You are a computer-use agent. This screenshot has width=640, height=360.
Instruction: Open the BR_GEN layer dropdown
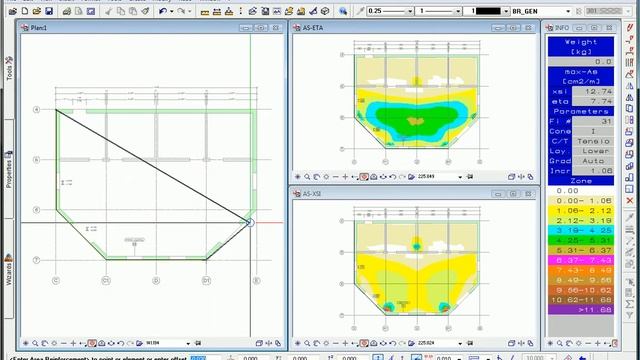pyautogui.click(x=568, y=11)
